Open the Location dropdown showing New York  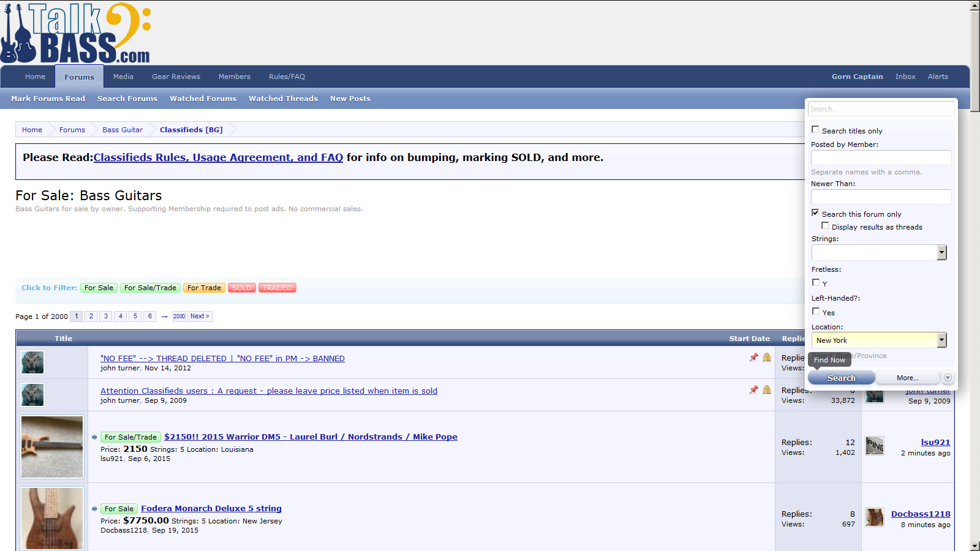click(879, 340)
